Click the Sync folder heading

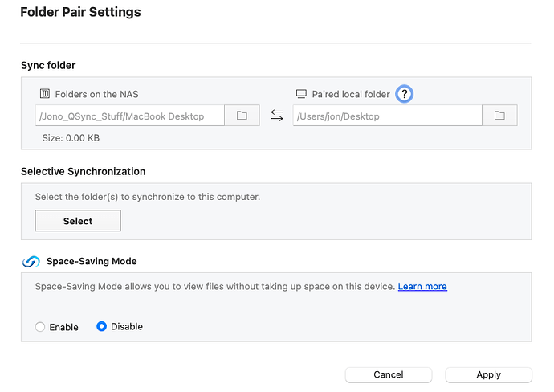(x=48, y=65)
